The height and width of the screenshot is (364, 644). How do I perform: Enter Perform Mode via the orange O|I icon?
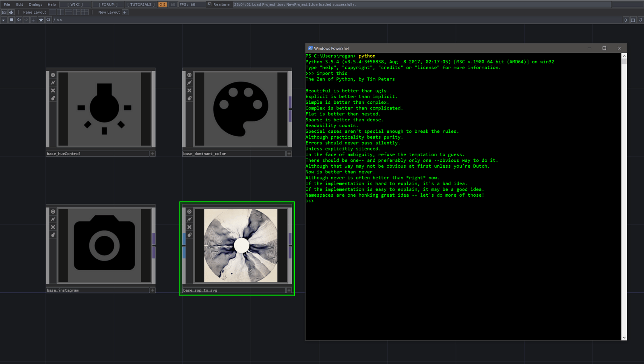pos(162,4)
